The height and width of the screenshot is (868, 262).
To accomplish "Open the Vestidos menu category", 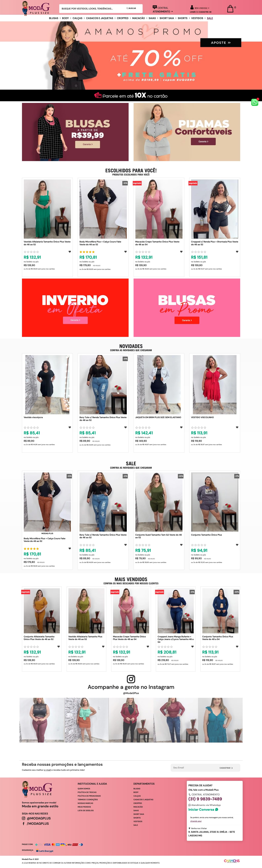I will point(197,18).
